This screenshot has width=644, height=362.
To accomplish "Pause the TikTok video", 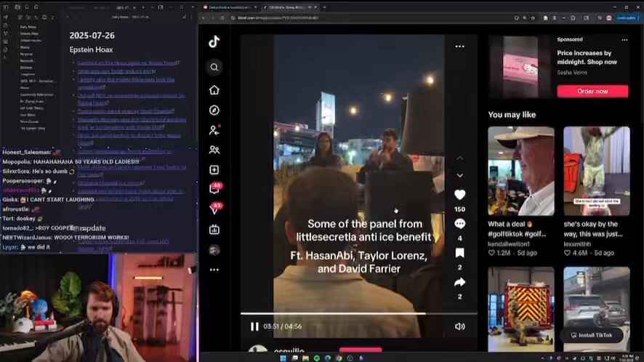I will click(x=254, y=326).
